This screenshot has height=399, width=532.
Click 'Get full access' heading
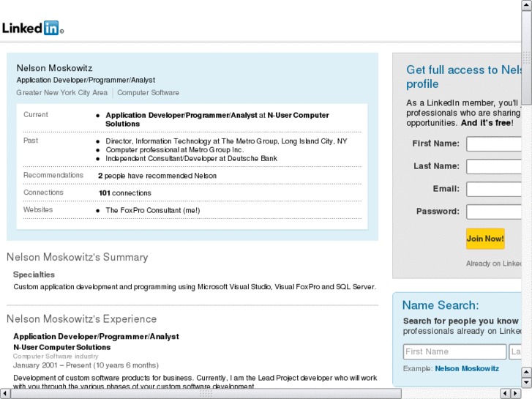(464, 77)
